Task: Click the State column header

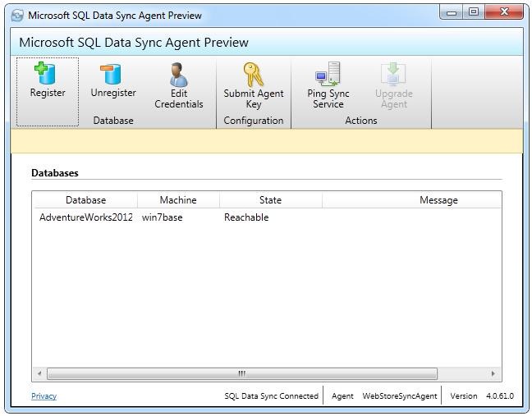Action: 270,200
